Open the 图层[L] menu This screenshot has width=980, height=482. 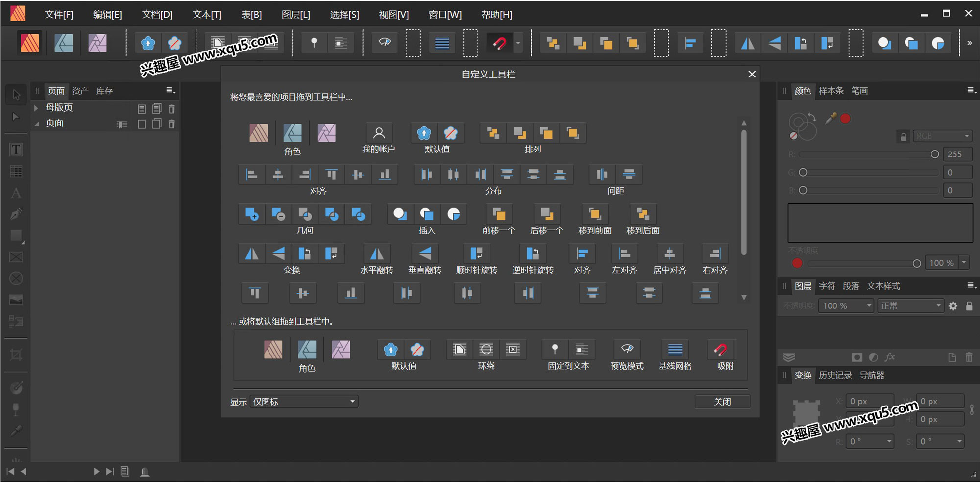[x=295, y=15]
